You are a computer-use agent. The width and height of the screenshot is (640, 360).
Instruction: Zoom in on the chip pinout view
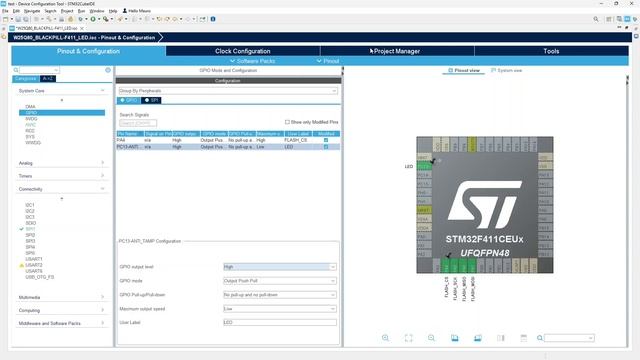(385, 338)
